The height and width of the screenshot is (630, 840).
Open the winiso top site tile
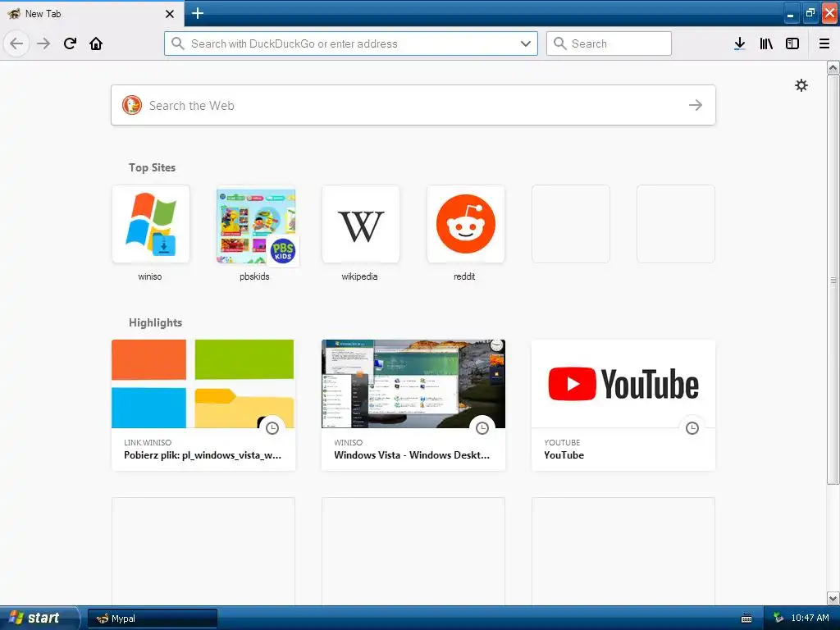tap(151, 224)
